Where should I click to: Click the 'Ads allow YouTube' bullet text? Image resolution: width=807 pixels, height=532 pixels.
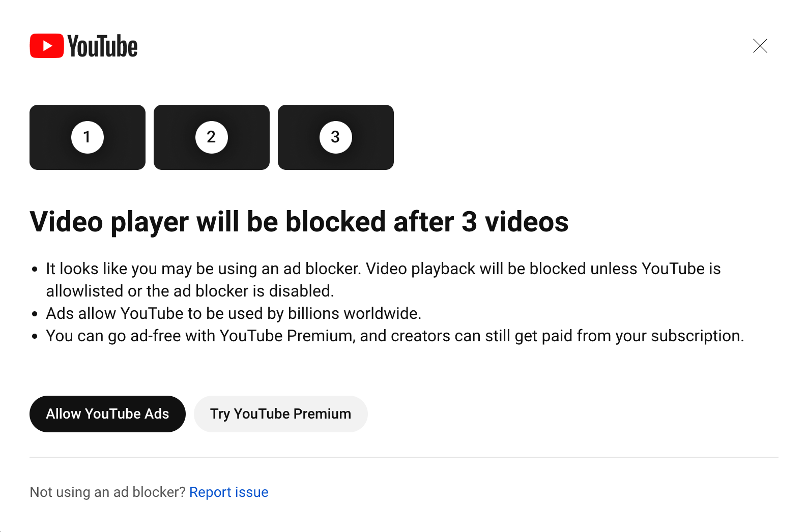[x=234, y=313]
